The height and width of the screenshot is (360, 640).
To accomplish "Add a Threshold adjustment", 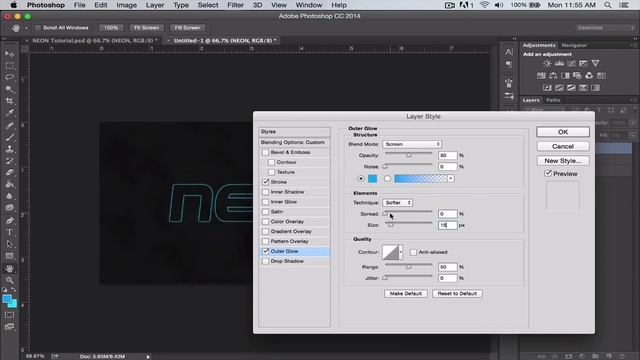I will [x=571, y=88].
